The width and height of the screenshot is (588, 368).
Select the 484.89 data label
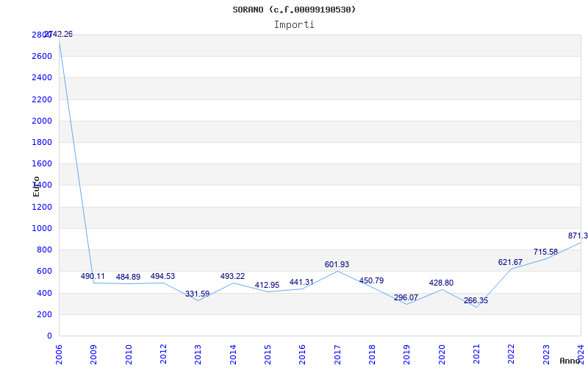tap(128, 277)
